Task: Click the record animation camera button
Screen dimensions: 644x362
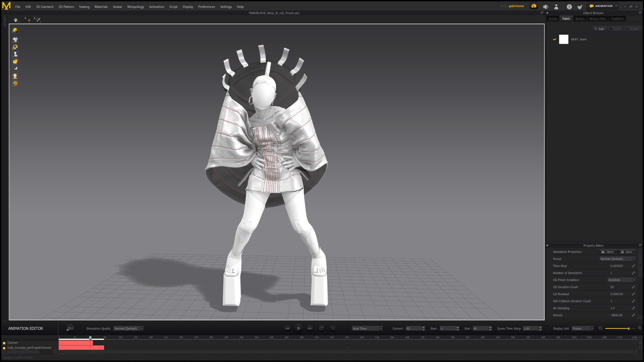Action: pos(70,328)
